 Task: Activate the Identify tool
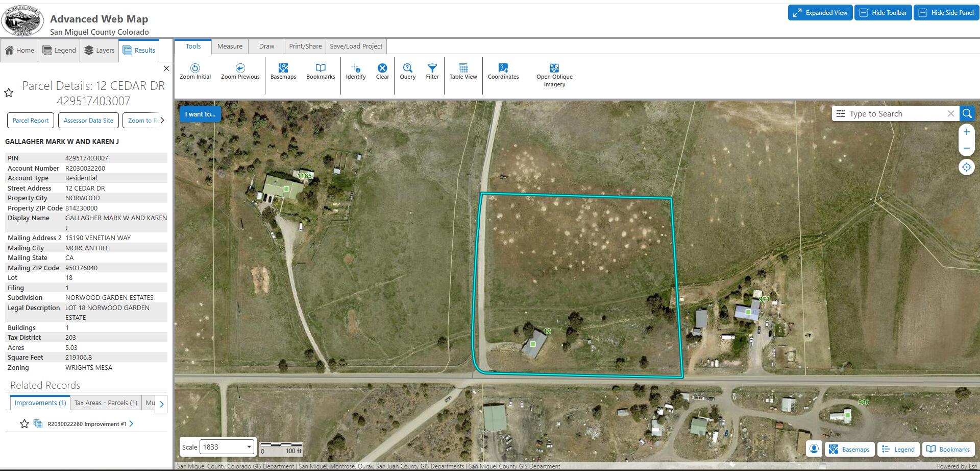click(356, 72)
